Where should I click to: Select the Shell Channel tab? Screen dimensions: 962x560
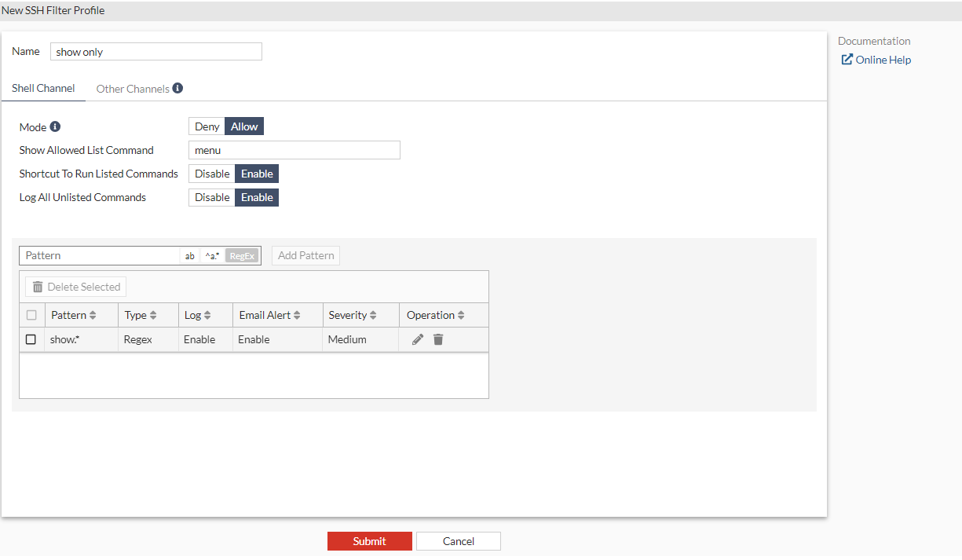(42, 88)
